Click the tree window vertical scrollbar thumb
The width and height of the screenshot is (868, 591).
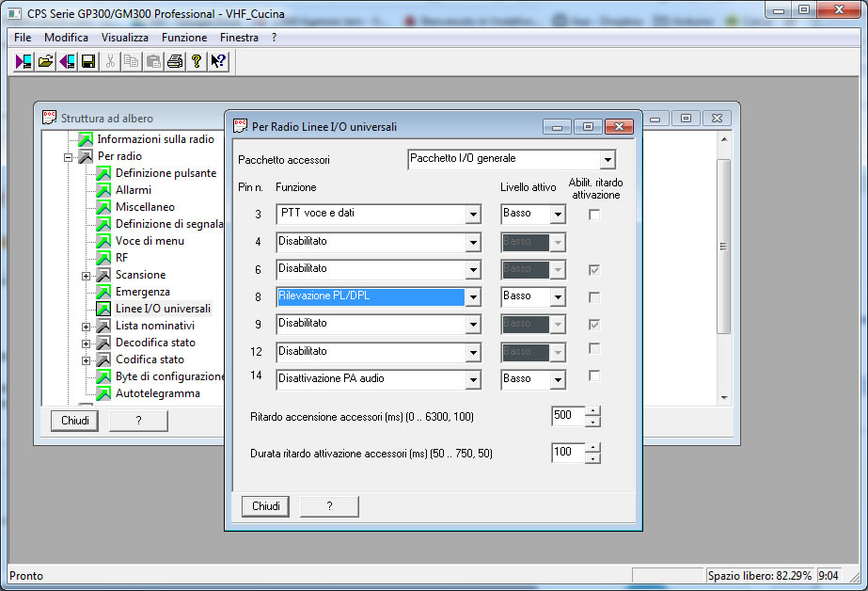[x=723, y=246]
